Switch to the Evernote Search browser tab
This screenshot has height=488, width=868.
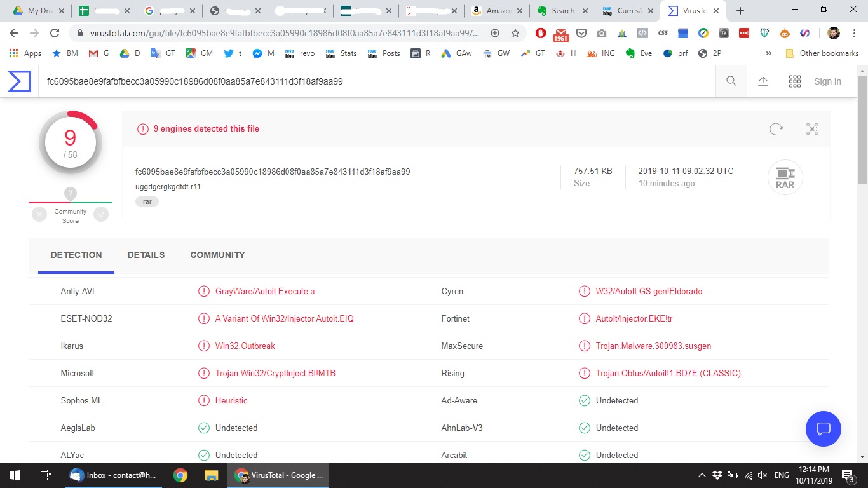(561, 11)
